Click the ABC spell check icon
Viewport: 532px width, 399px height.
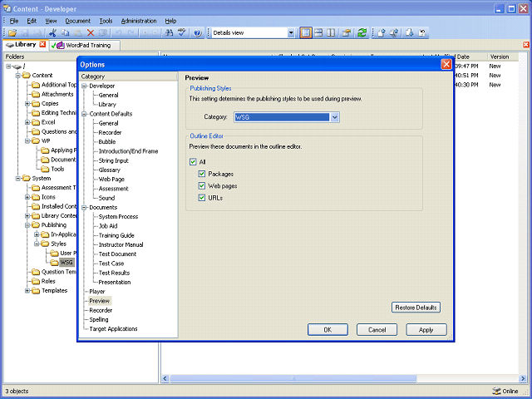[182, 33]
